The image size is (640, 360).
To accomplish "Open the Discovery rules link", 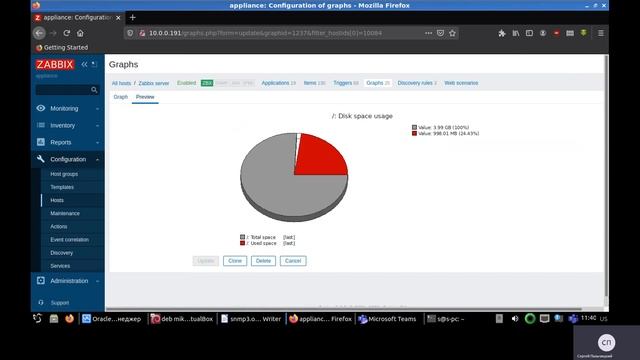I will click(x=415, y=83).
